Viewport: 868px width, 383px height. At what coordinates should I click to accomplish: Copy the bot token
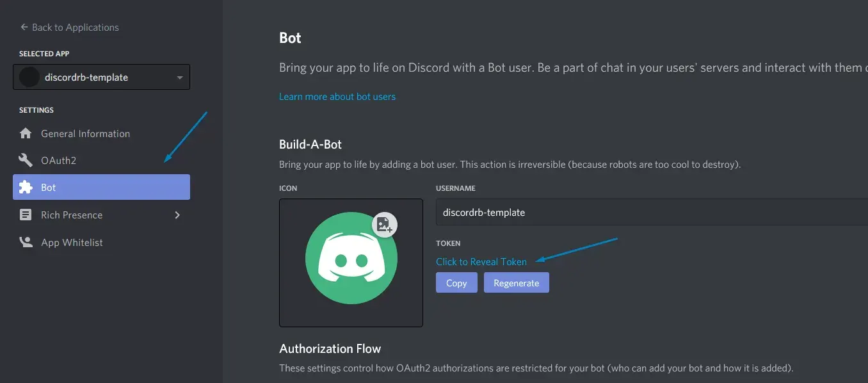coord(456,282)
